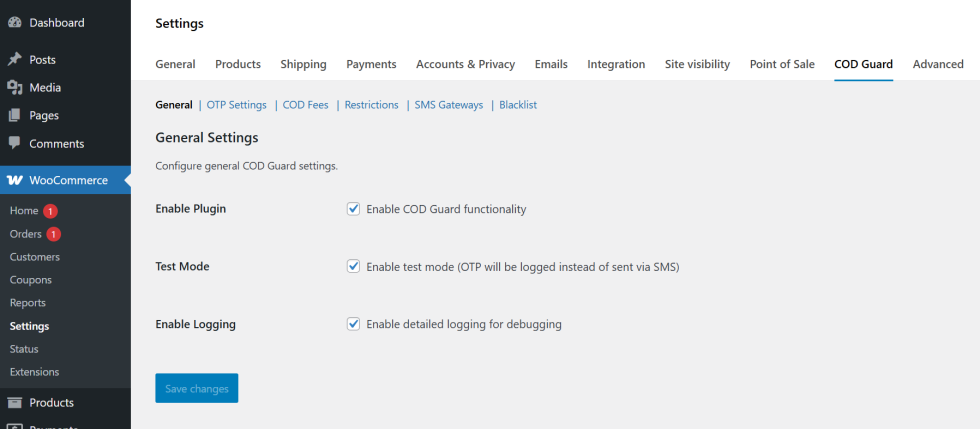Click the Pages icon in sidebar

[x=15, y=116]
